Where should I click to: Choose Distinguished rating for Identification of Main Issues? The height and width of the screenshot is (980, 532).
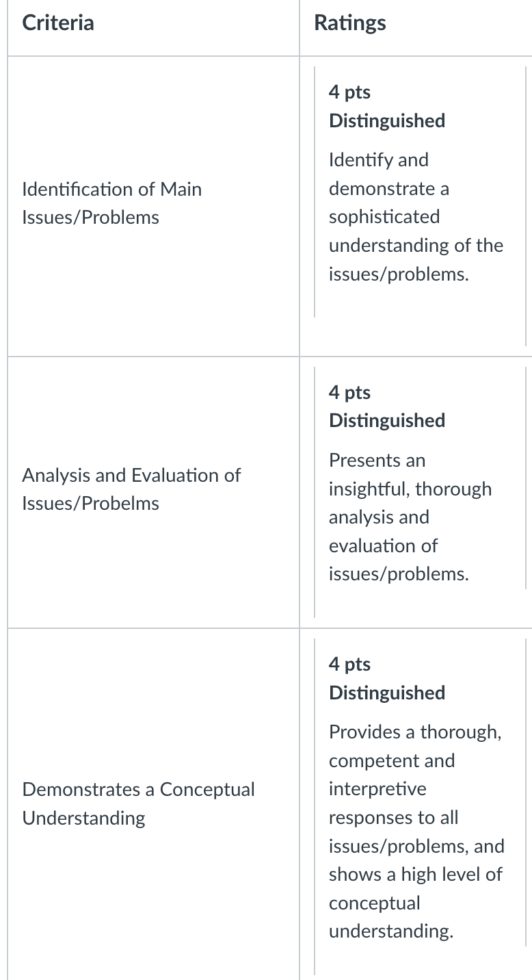[387, 120]
